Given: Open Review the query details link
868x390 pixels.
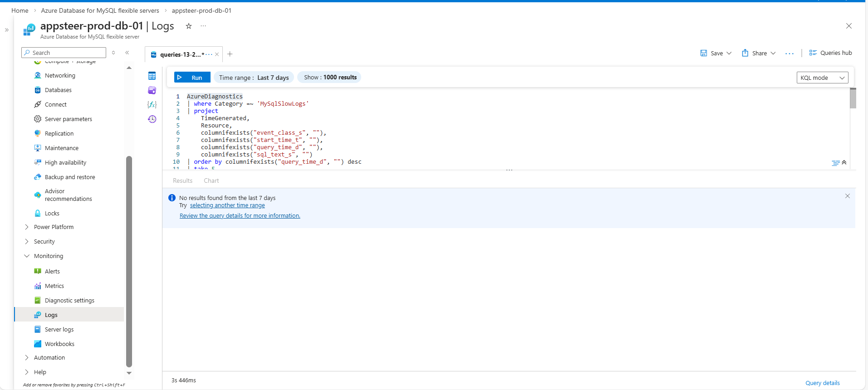Looking at the screenshot, I should pyautogui.click(x=240, y=216).
